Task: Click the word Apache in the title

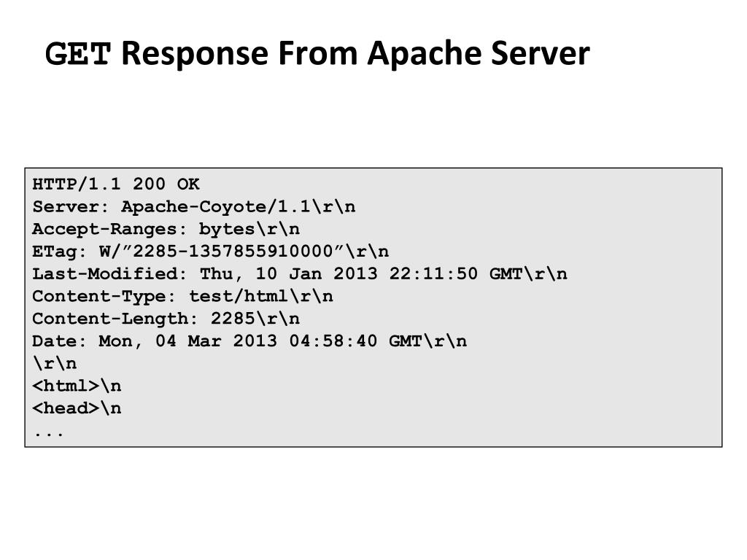Action: (424, 52)
